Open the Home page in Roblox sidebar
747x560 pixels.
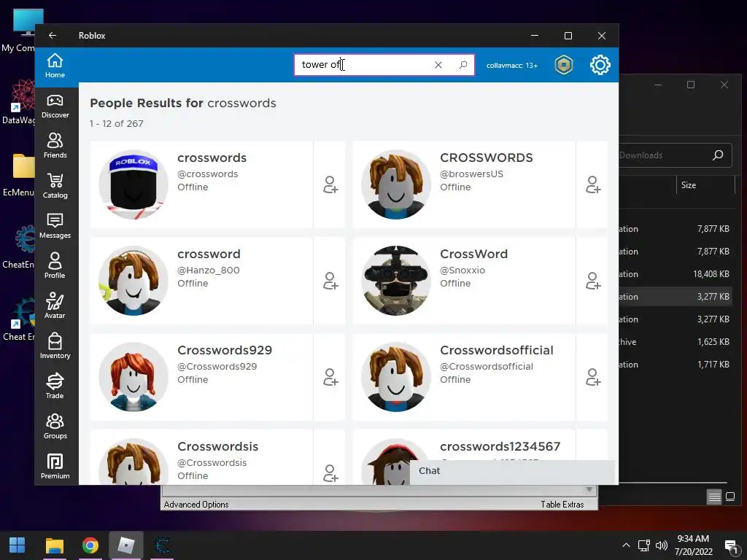click(x=55, y=66)
